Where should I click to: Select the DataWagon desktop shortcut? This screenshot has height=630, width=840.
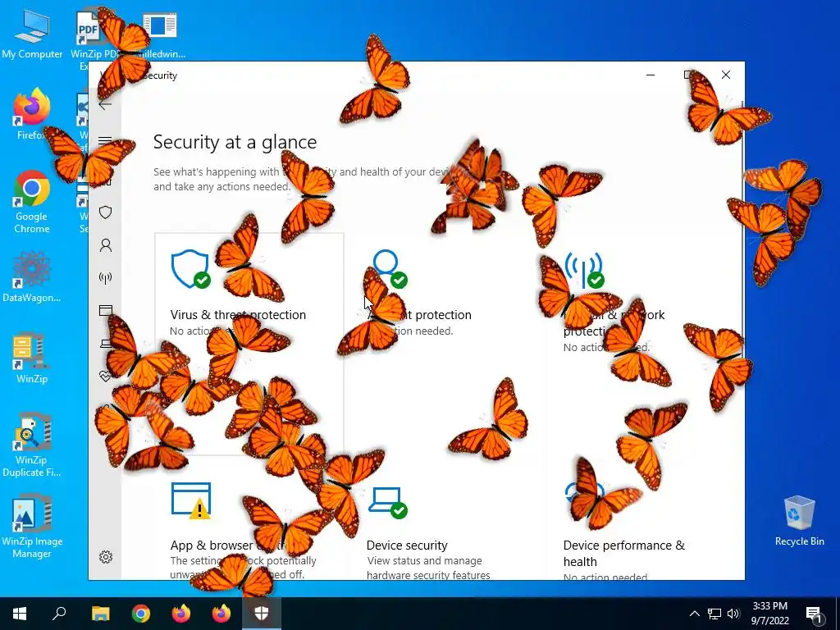[x=32, y=277]
